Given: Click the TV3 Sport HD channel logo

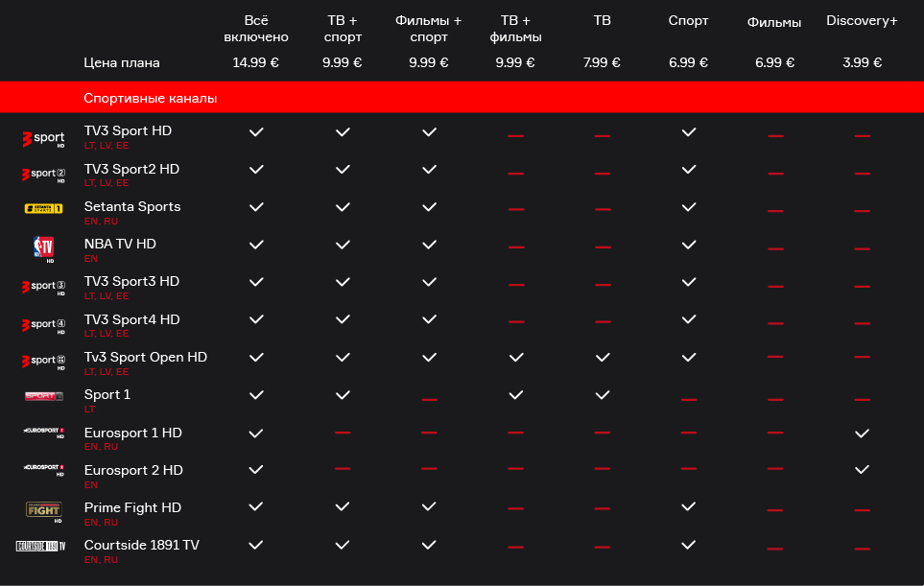Looking at the screenshot, I should click(x=43, y=139).
